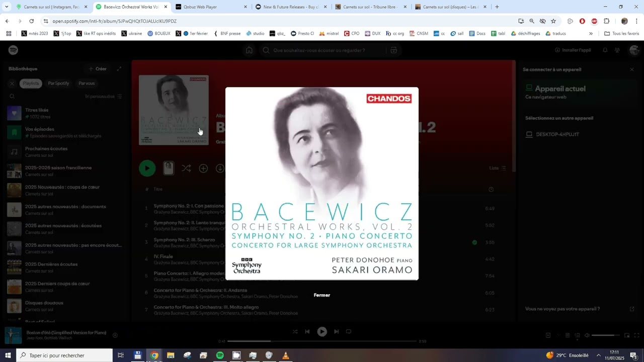Image resolution: width=644 pixels, height=362 pixels.
Task: Toggle shuffle for the album
Action: (186, 168)
